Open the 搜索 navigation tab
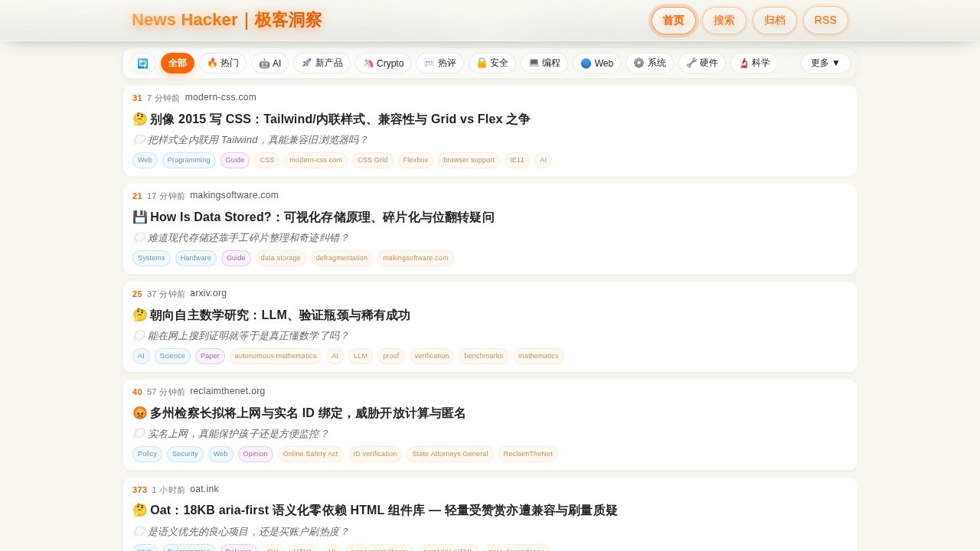The height and width of the screenshot is (551, 980). (x=724, y=21)
